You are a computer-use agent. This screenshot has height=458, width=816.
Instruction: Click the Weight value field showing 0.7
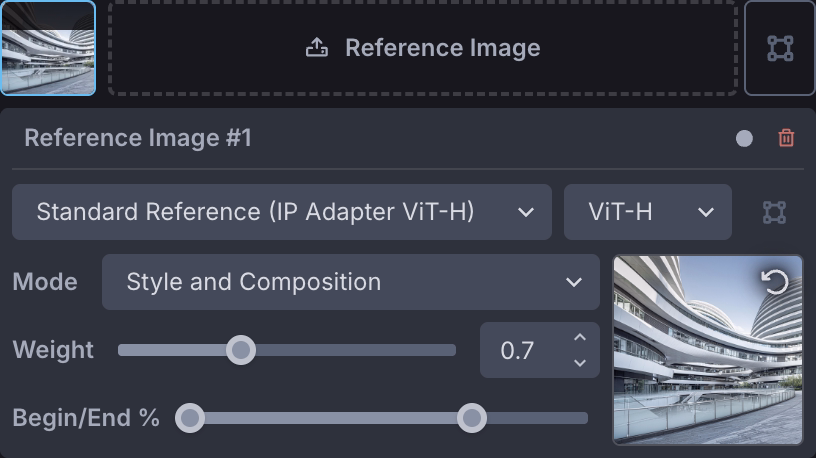click(x=520, y=350)
